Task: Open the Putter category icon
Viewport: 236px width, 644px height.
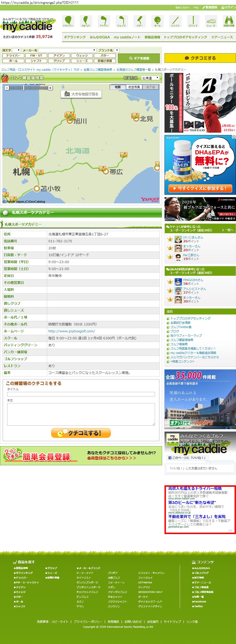Action: click(139, 21)
